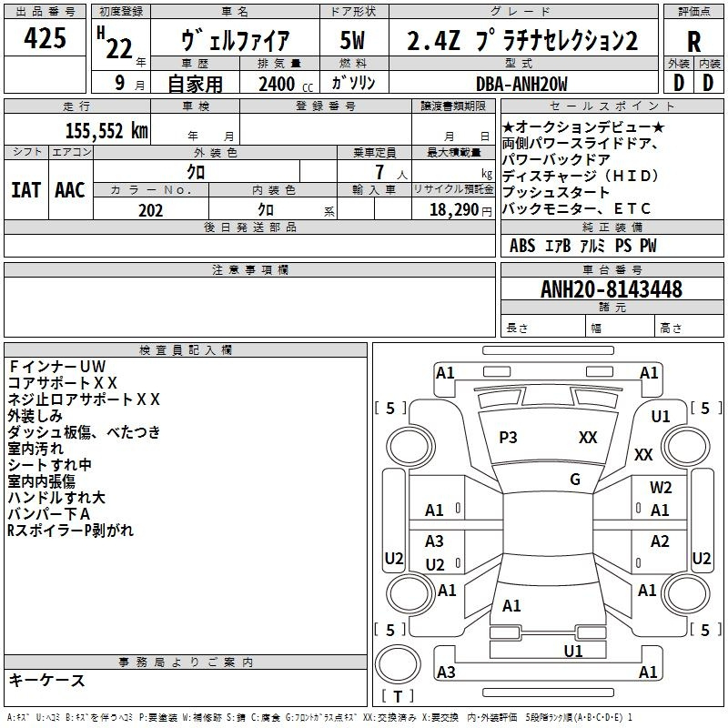728x728 pixels.
Task: Select the chassis number ANH20-8143448
Action: coord(612,289)
